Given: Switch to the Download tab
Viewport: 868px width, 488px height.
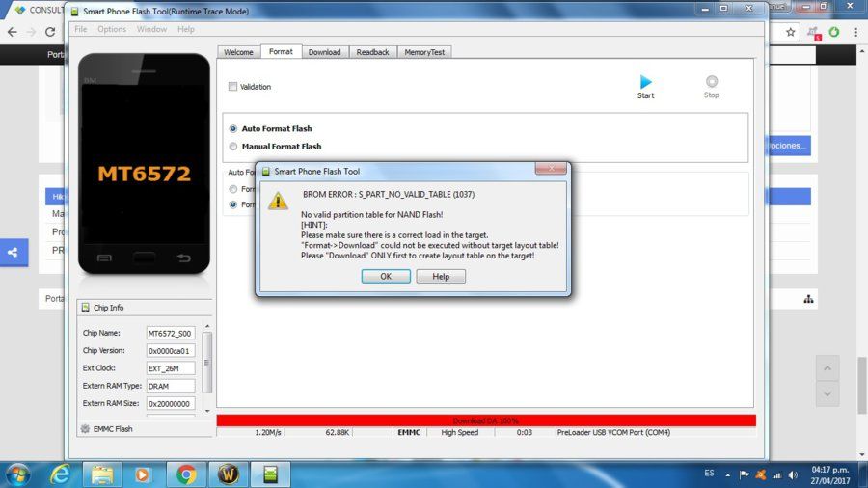Looking at the screenshot, I should point(324,52).
